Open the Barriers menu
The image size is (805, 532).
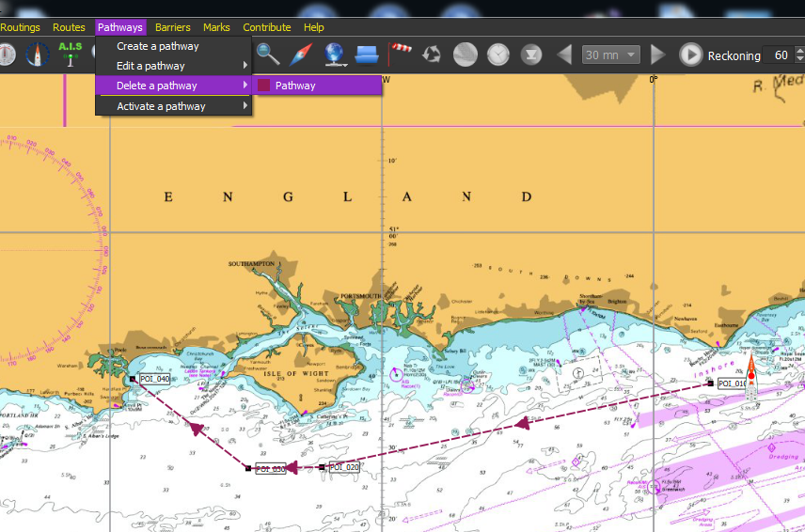coord(173,27)
